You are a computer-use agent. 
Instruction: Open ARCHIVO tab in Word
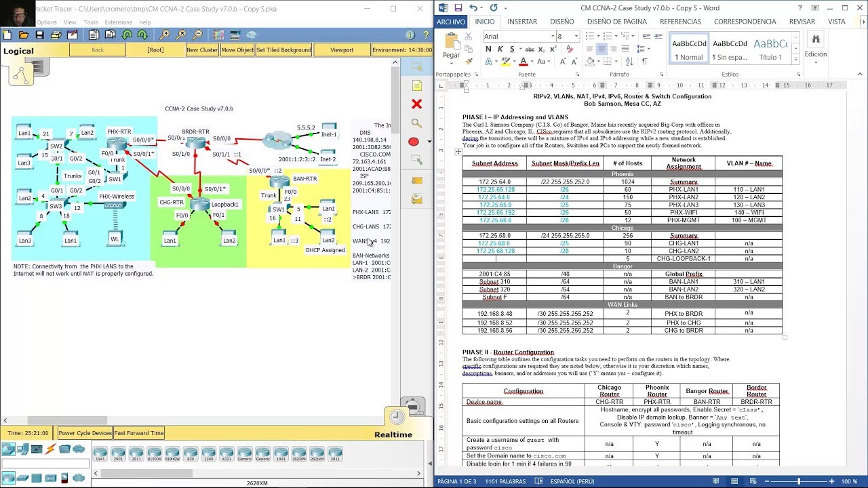point(450,22)
